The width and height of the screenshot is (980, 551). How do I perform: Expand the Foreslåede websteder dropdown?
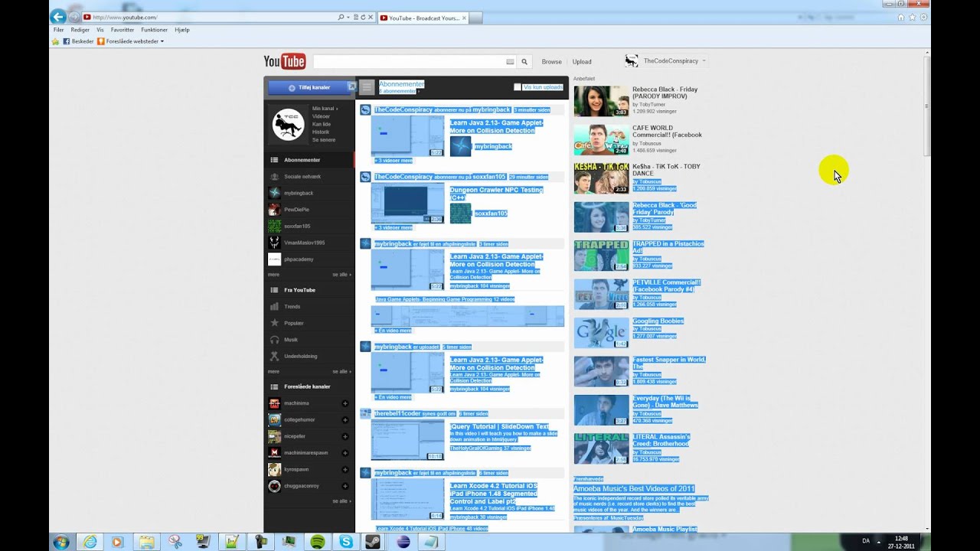[x=162, y=41]
